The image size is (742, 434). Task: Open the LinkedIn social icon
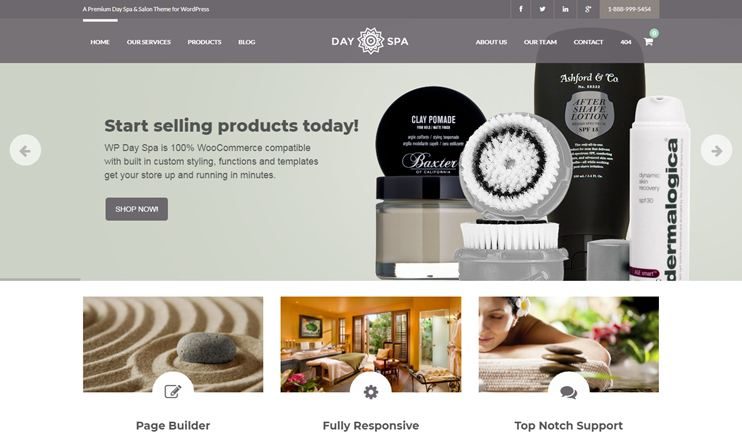[565, 9]
